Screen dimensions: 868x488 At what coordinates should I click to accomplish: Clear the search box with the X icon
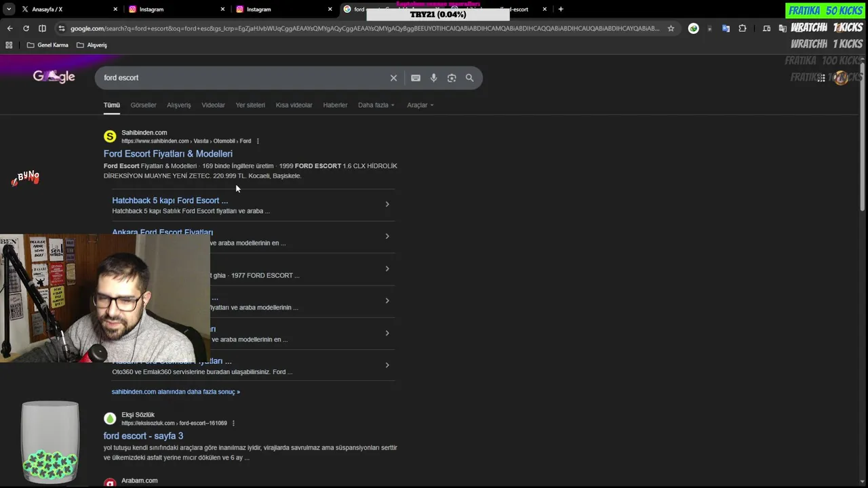click(393, 78)
